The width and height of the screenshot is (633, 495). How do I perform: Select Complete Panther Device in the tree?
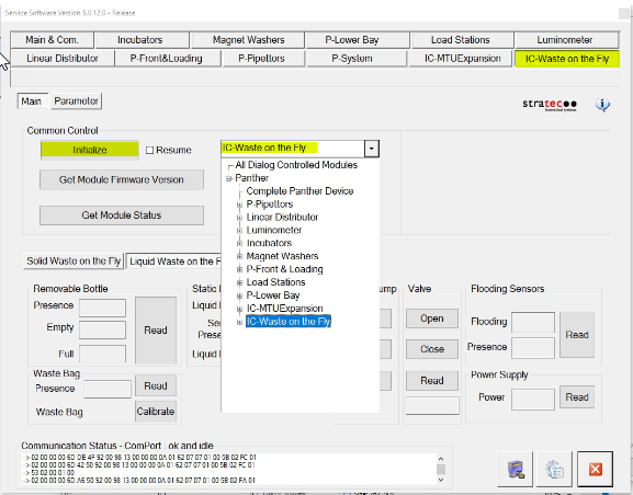tap(299, 191)
